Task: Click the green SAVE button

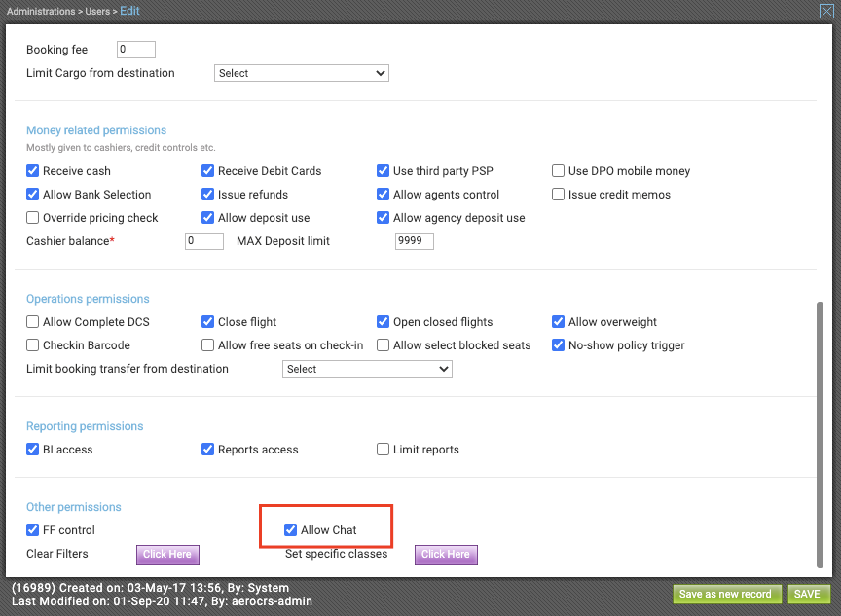Action: point(809,594)
